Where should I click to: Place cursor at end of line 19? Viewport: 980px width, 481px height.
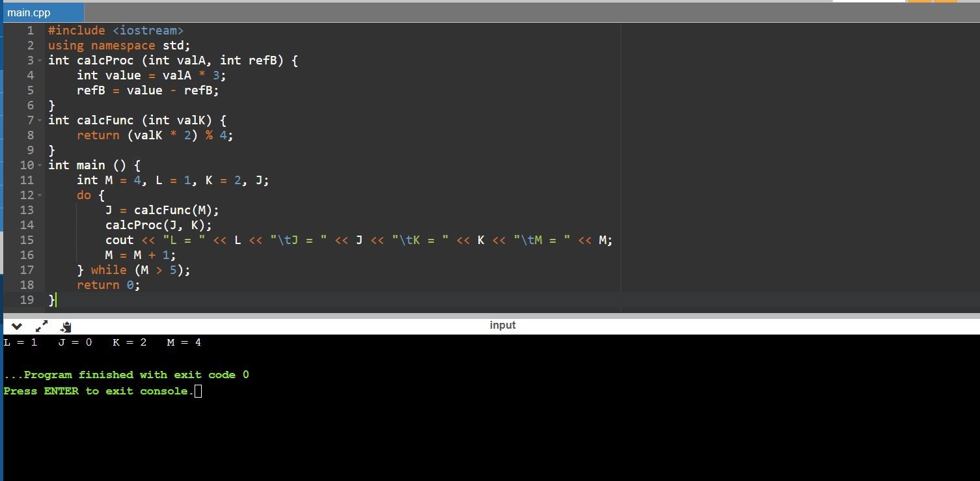57,300
